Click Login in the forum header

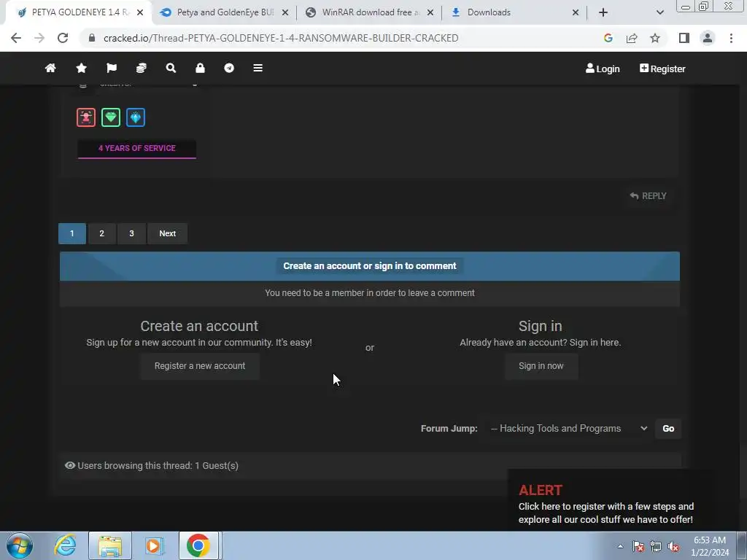603,69
